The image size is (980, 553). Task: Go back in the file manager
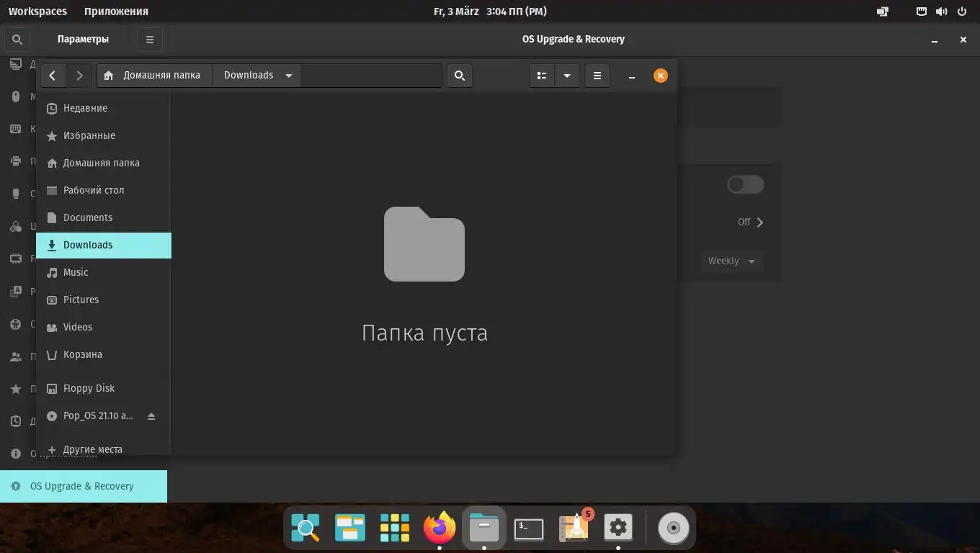coord(53,76)
